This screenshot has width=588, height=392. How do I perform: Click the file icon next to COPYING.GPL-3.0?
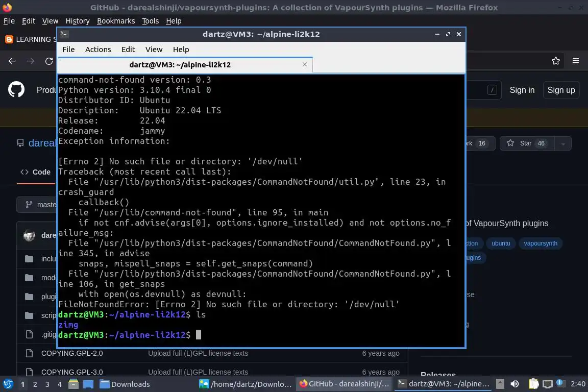point(29,372)
